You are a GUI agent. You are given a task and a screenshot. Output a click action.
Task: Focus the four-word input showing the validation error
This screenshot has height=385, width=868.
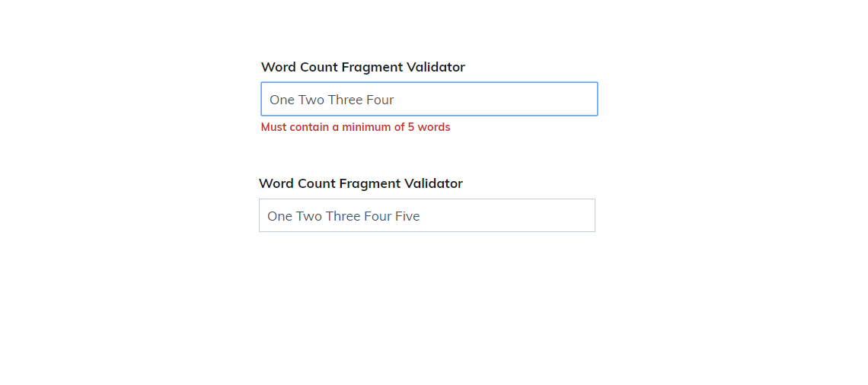click(429, 99)
